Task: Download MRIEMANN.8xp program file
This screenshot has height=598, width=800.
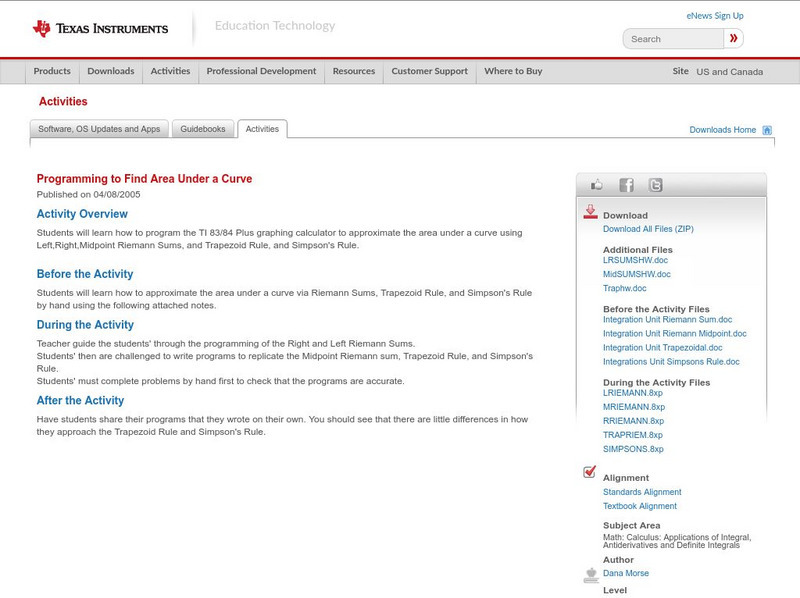Action: (634, 407)
